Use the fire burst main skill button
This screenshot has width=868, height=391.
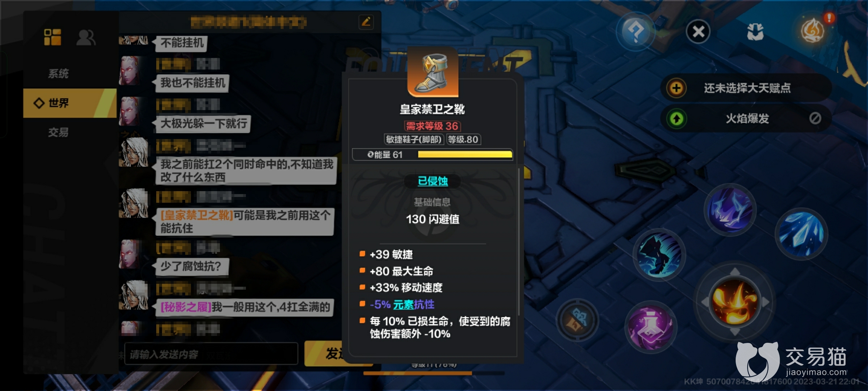734,301
